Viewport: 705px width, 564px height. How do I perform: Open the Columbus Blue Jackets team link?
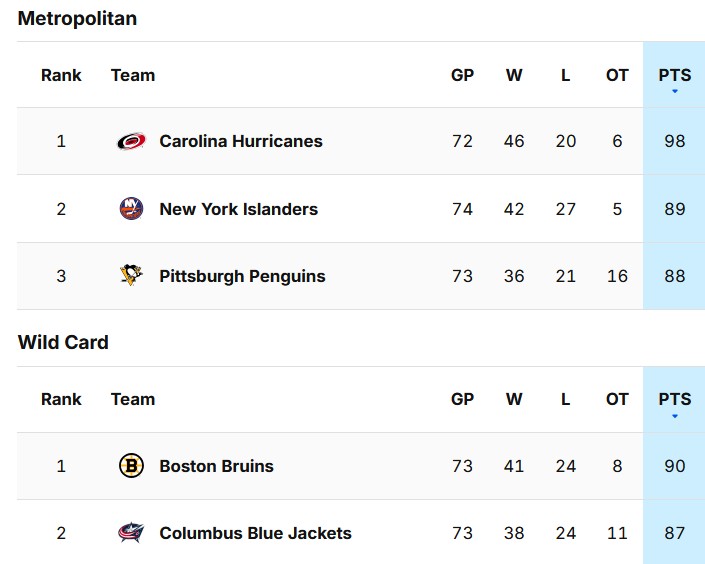coord(255,533)
